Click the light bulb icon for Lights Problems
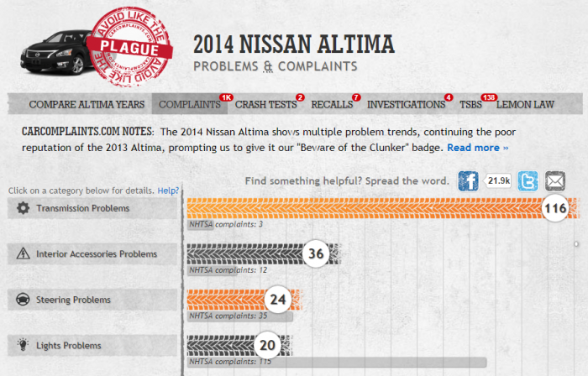 (24, 345)
